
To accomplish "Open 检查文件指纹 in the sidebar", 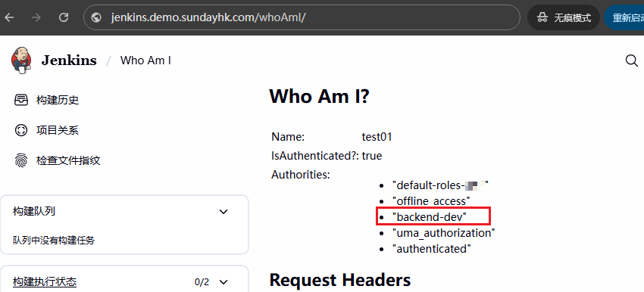I will tap(68, 160).
